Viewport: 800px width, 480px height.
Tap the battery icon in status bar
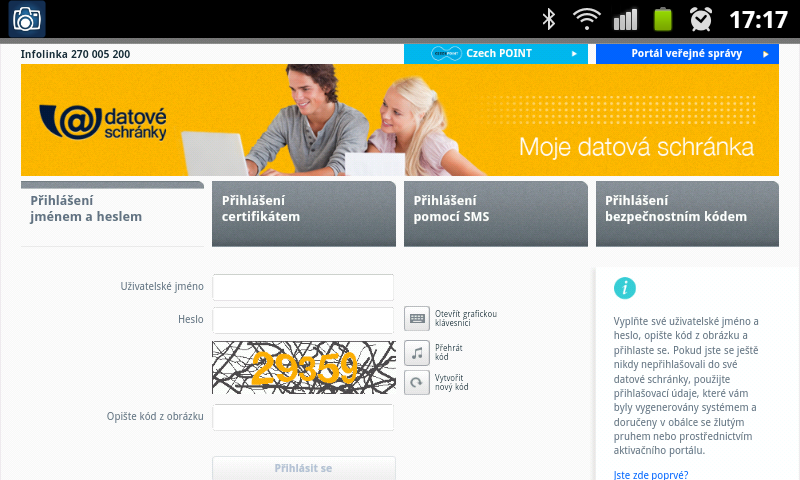coord(662,19)
